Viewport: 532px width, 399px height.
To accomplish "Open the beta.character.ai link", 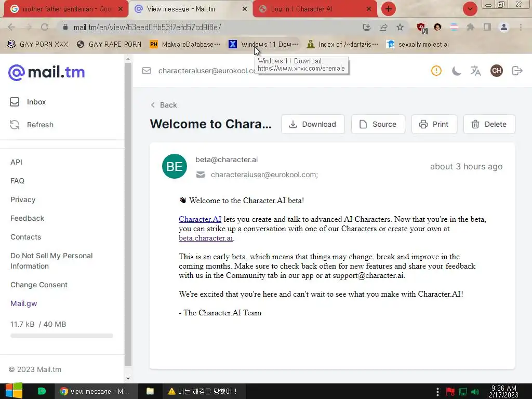I will (x=206, y=238).
